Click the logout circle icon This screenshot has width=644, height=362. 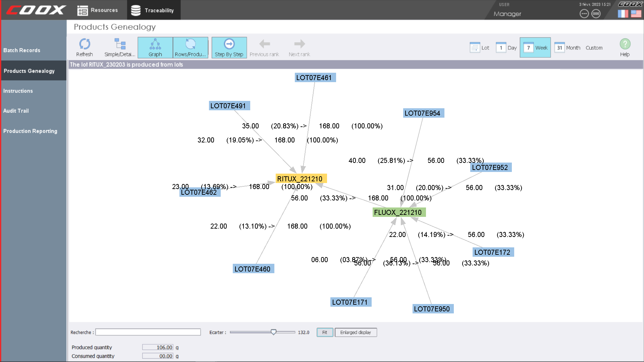[584, 14]
